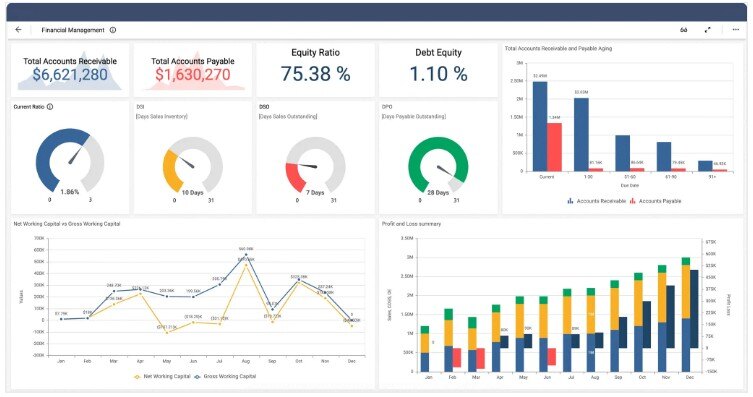Click the green top segment of the Dec bar
The height and width of the screenshot is (397, 753).
tap(686, 261)
